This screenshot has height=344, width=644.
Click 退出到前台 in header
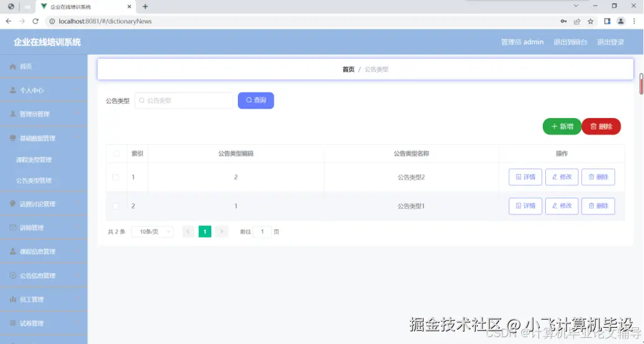point(570,42)
